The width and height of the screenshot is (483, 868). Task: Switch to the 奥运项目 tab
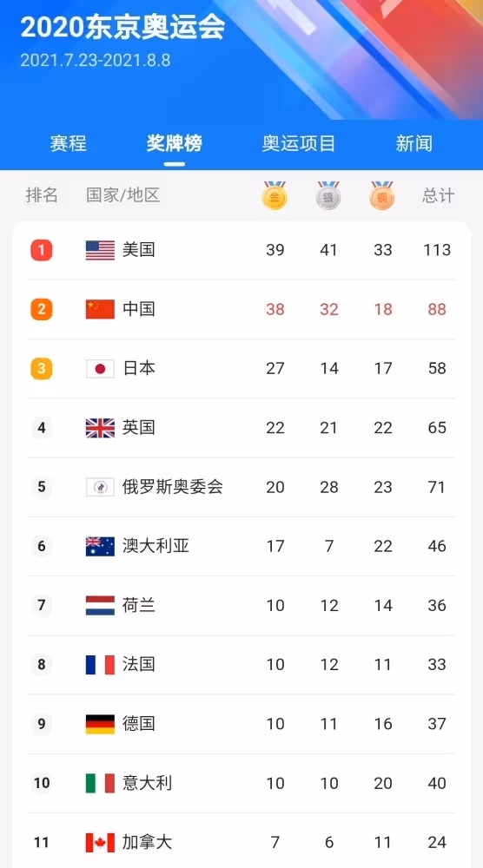[x=299, y=143]
